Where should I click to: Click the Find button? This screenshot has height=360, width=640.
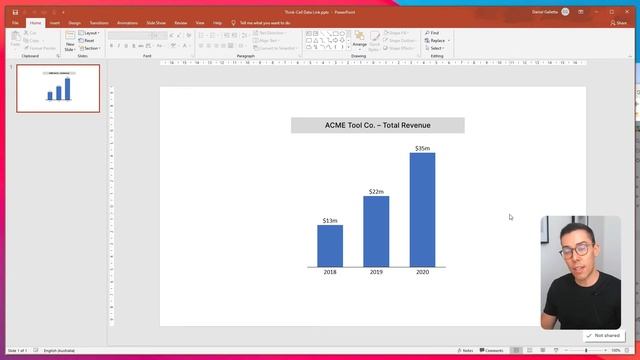point(432,33)
